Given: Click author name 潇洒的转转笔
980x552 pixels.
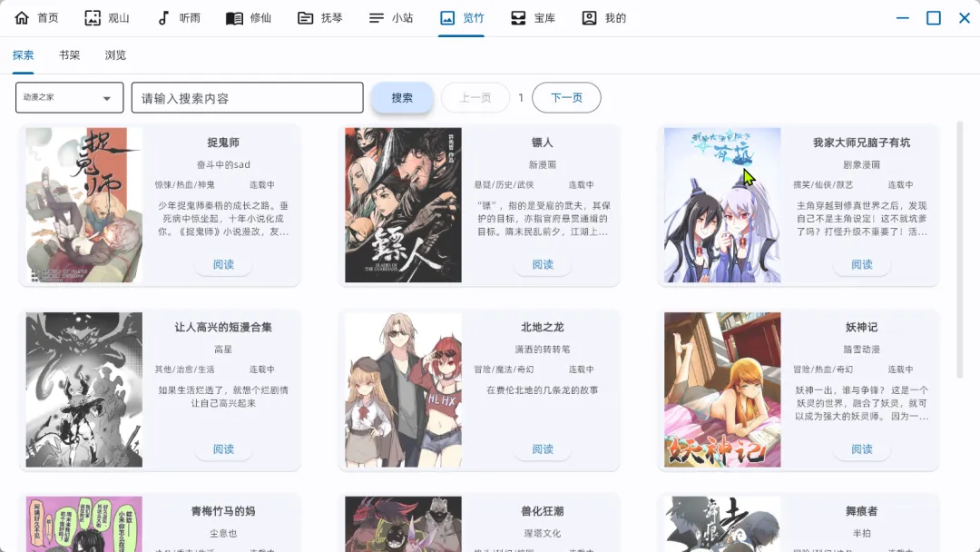Looking at the screenshot, I should pos(543,349).
